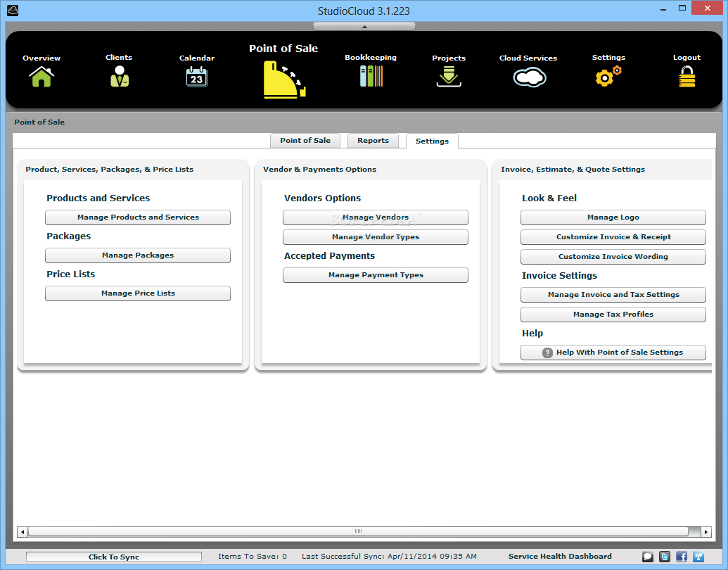This screenshot has width=728, height=570.
Task: Minimize the StudioCloud window
Action: click(x=663, y=8)
